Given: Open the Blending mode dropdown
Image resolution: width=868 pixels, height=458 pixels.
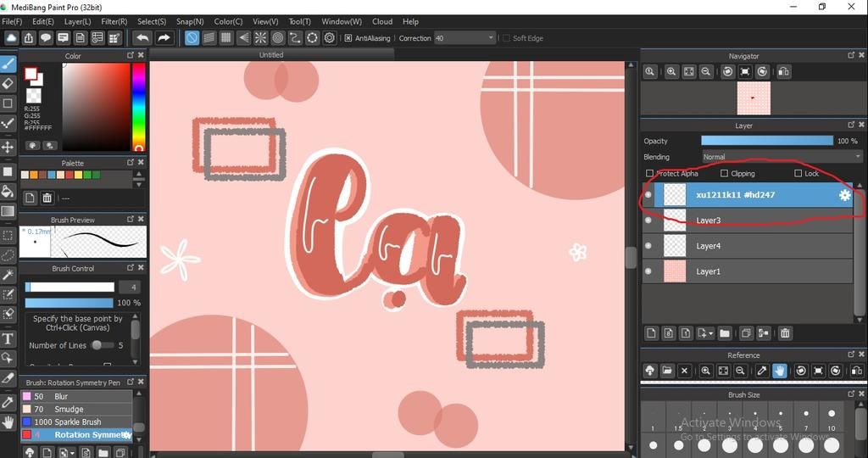Looking at the screenshot, I should coord(782,157).
